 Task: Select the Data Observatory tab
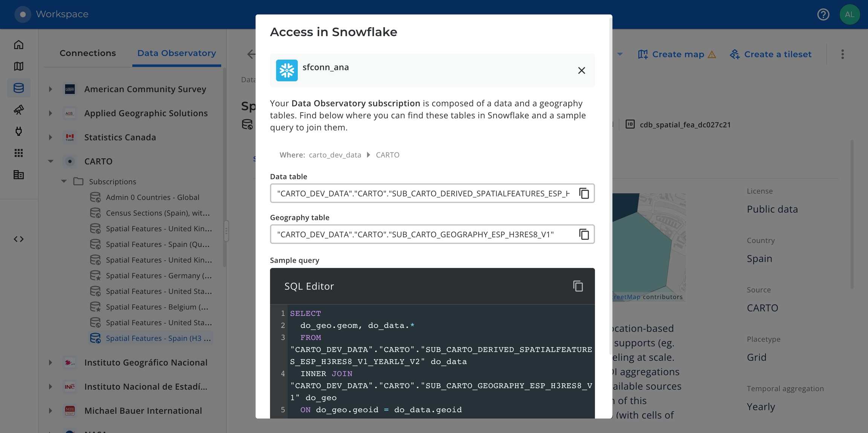[176, 53]
